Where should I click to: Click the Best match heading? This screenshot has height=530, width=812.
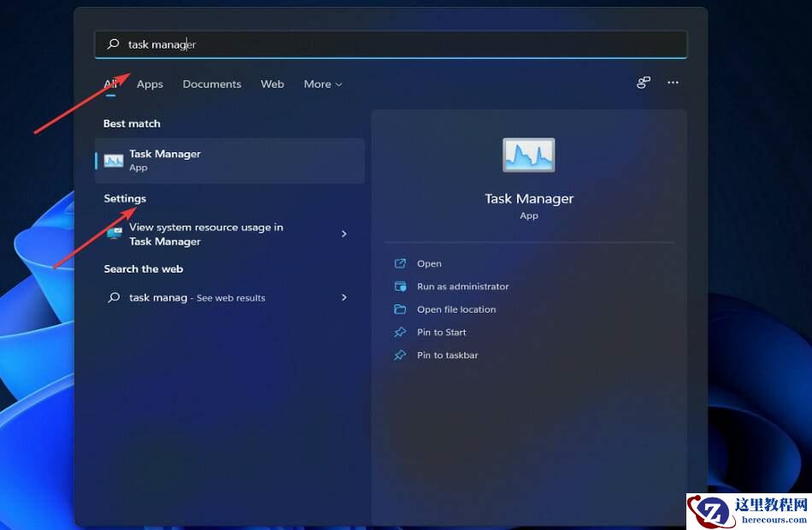pyautogui.click(x=132, y=123)
